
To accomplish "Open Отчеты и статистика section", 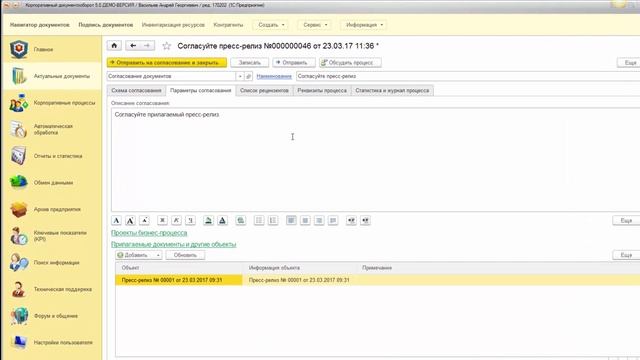I will click(51, 156).
